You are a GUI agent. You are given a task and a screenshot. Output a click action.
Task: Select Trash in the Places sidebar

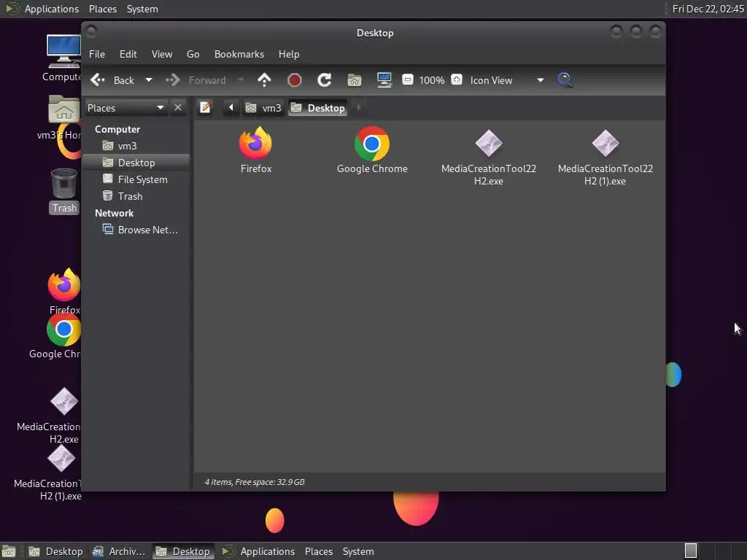point(136,196)
